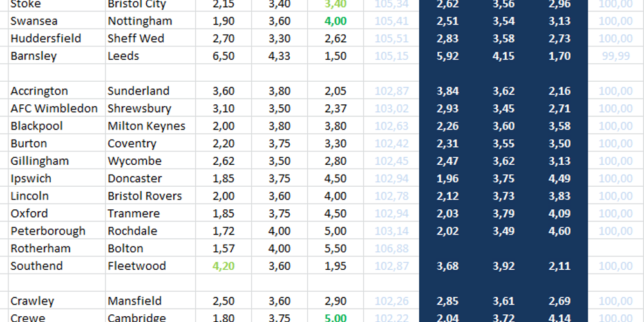Click the Rochdale cell
Viewport: 644px width, 322px height.
click(x=150, y=231)
